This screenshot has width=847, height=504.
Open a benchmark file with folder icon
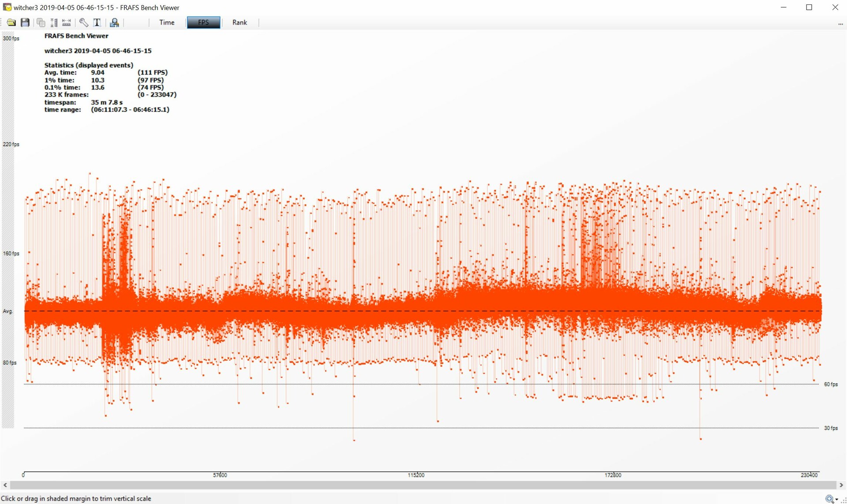pos(11,22)
